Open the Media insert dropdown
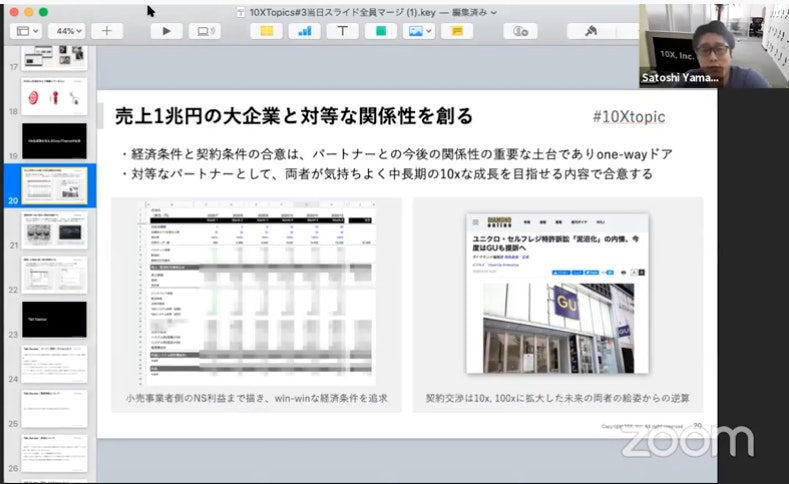The width and height of the screenshot is (789, 484). pos(418,31)
